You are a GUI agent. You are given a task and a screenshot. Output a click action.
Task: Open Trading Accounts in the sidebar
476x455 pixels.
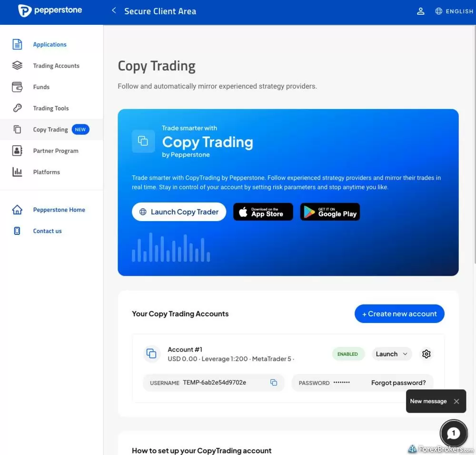pyautogui.click(x=56, y=66)
